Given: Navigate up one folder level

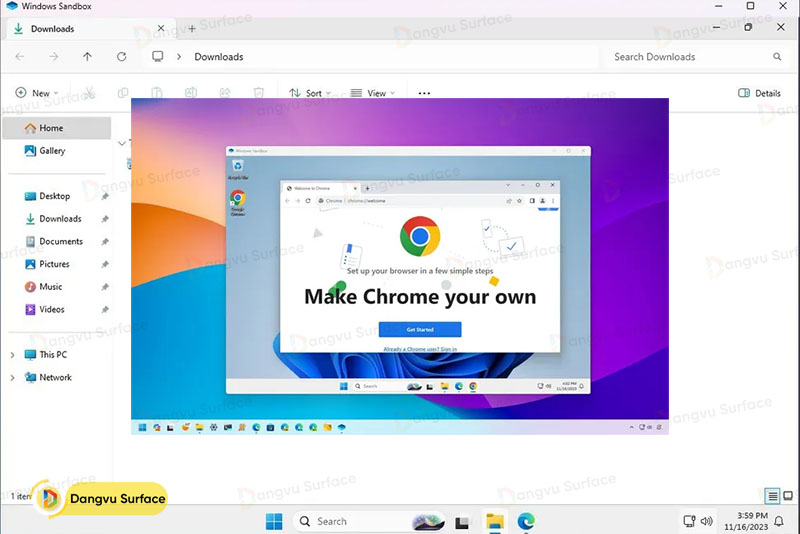Looking at the screenshot, I should [x=88, y=57].
